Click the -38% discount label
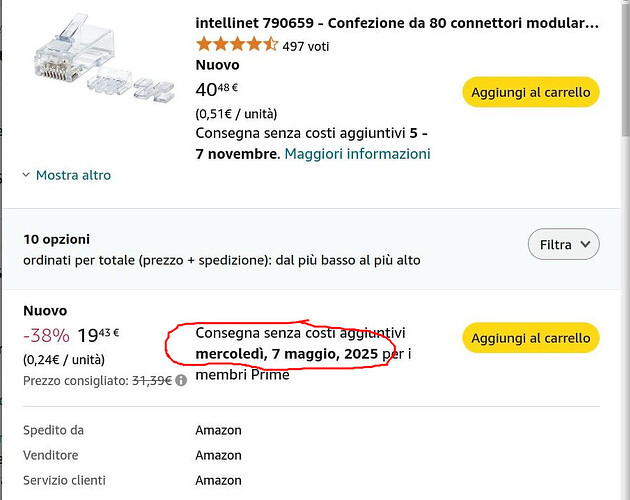 click(x=46, y=335)
